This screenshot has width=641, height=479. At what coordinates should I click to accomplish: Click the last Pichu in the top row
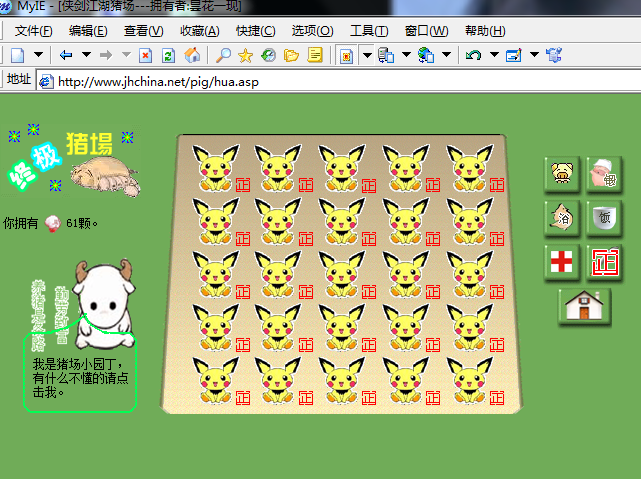(470, 168)
